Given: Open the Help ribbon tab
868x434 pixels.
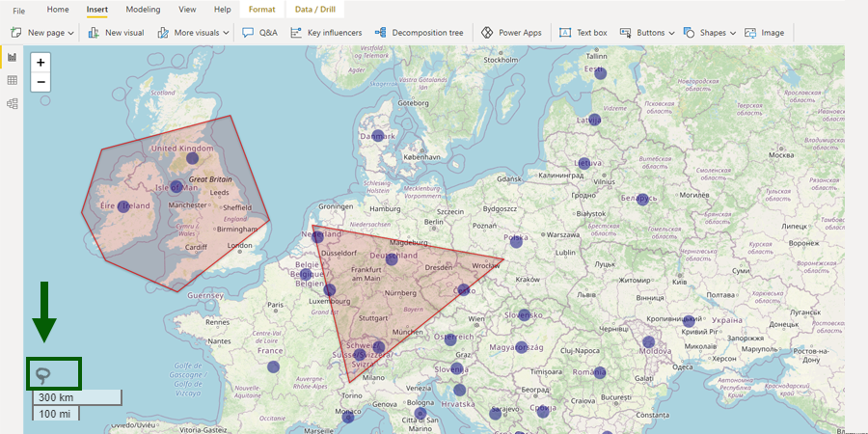Looking at the screenshot, I should (223, 10).
